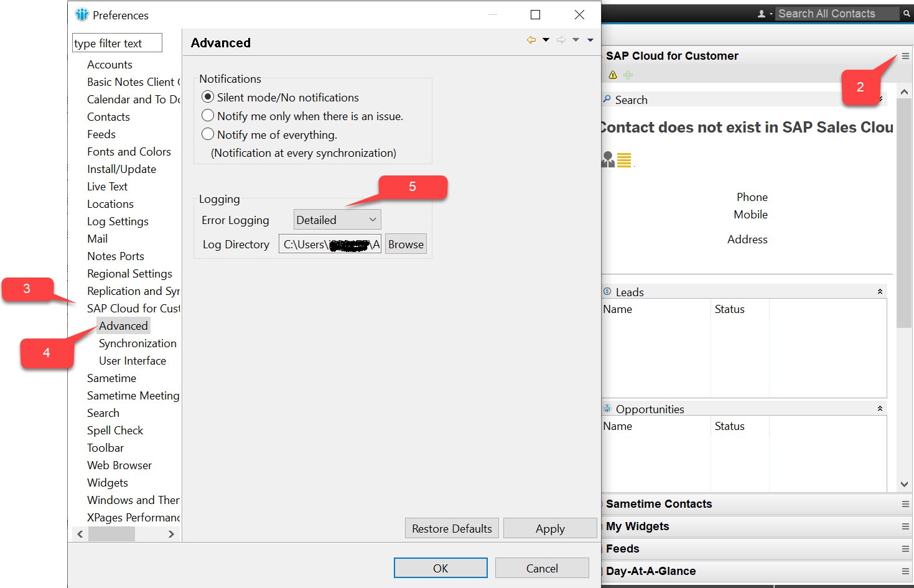This screenshot has height=588, width=914.
Task: Select Web Browser preferences
Action: (x=119, y=465)
